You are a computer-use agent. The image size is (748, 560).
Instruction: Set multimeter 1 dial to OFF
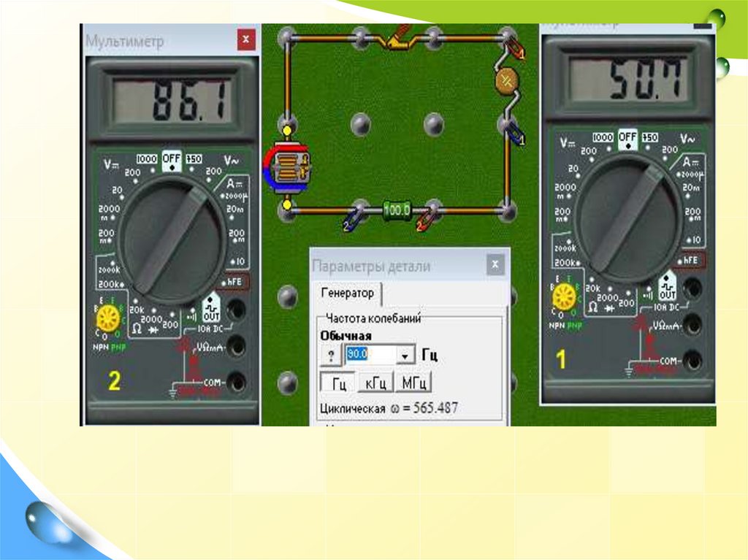click(627, 138)
